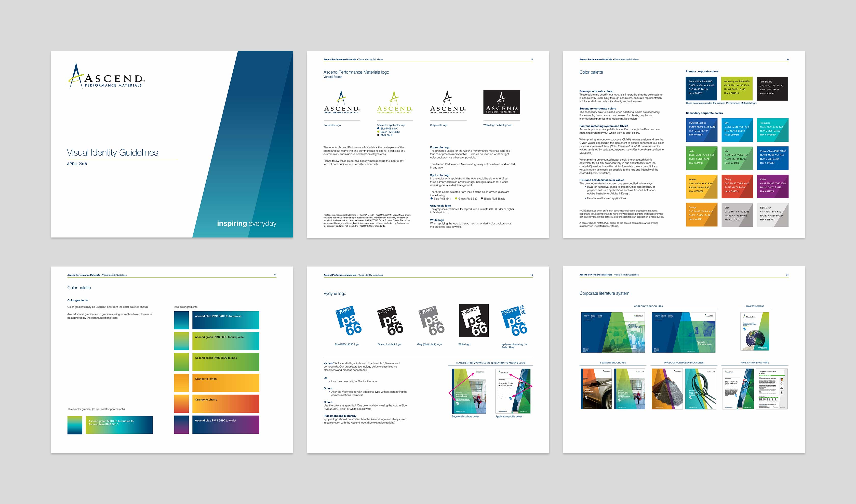Screen dimensions: 856x504
Task: Open the Segment brochure cover example thumbnail
Action: pos(469,391)
